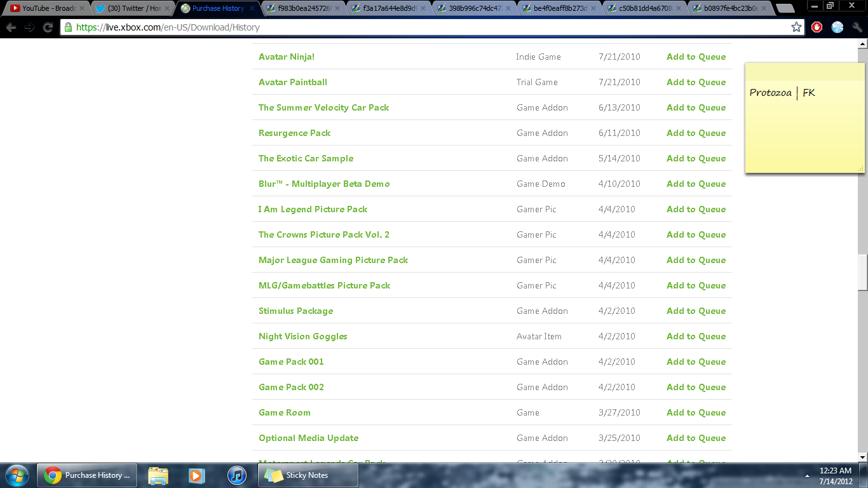868x488 pixels.
Task: Add Resurgence Pack to queue
Action: pos(696,133)
